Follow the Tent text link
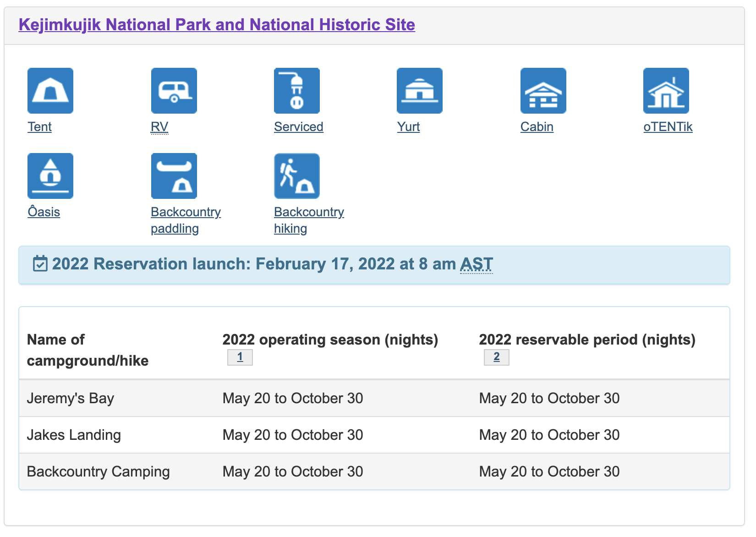The width and height of the screenshot is (756, 537). [39, 127]
